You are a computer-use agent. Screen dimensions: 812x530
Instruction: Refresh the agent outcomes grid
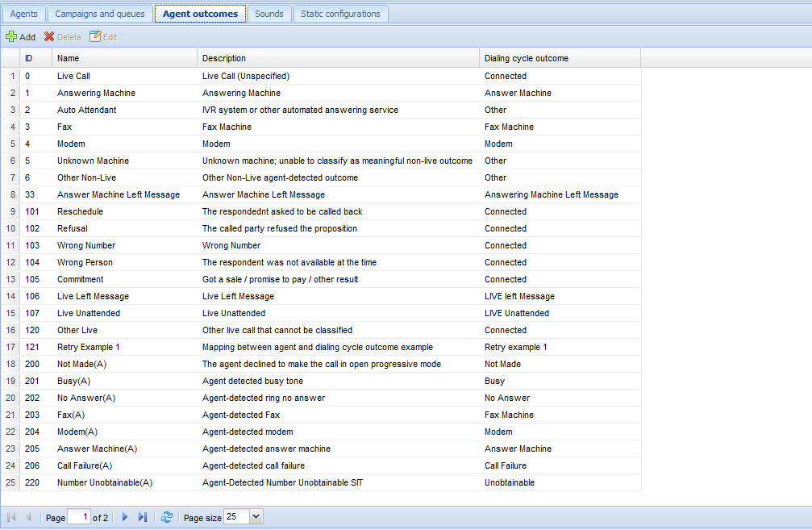coord(167,517)
